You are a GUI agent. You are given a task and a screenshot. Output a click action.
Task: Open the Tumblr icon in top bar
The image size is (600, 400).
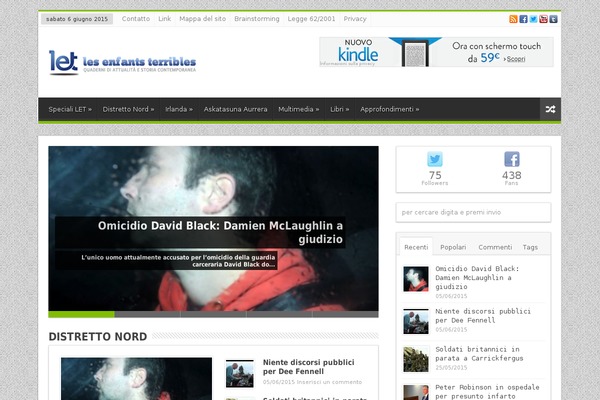(x=553, y=19)
